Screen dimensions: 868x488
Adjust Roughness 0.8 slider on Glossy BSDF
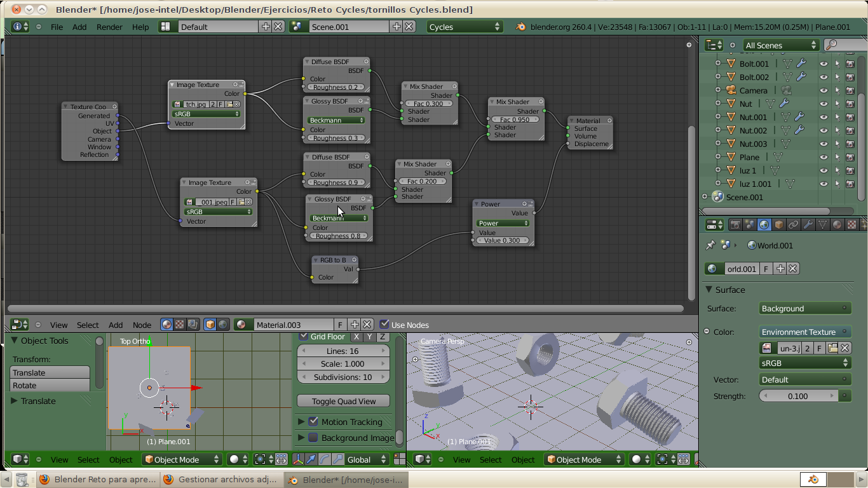(338, 236)
